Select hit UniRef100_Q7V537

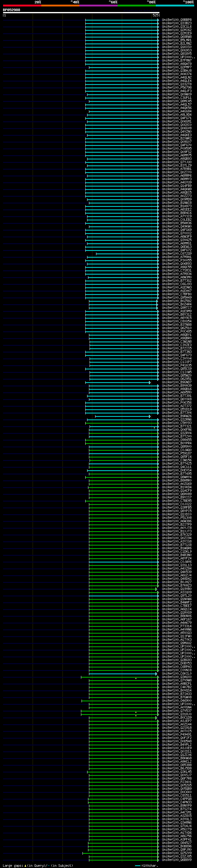(176, 711)
